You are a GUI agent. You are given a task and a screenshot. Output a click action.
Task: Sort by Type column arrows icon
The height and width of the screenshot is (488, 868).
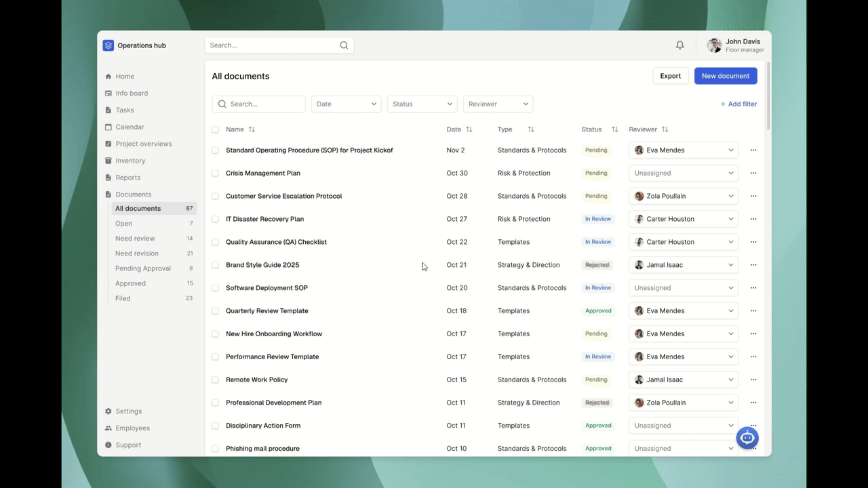point(531,129)
